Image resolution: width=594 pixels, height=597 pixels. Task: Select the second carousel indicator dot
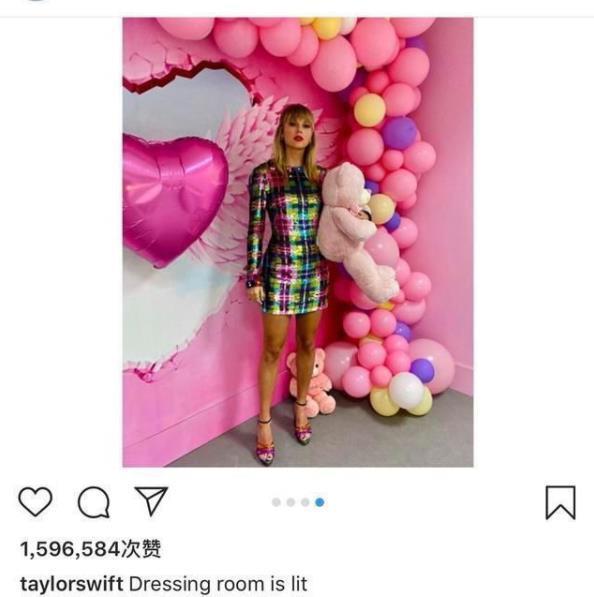point(291,502)
